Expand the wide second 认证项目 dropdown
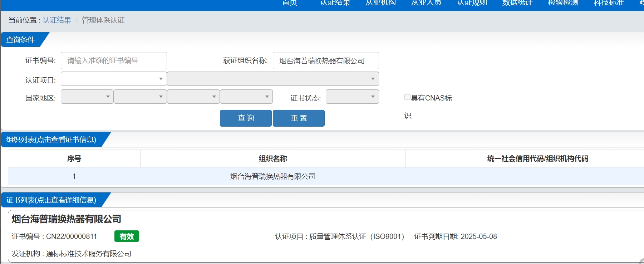This screenshot has width=644, height=264. pyautogui.click(x=273, y=79)
